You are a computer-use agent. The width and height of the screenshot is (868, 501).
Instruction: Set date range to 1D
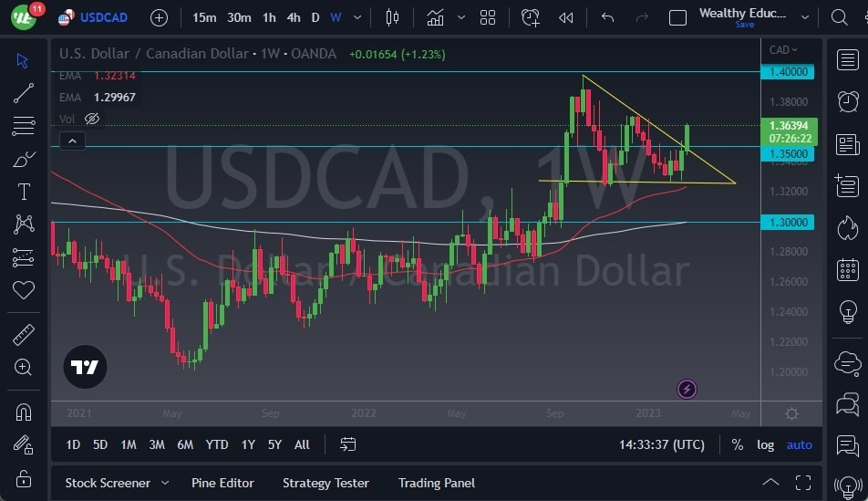coord(73,444)
